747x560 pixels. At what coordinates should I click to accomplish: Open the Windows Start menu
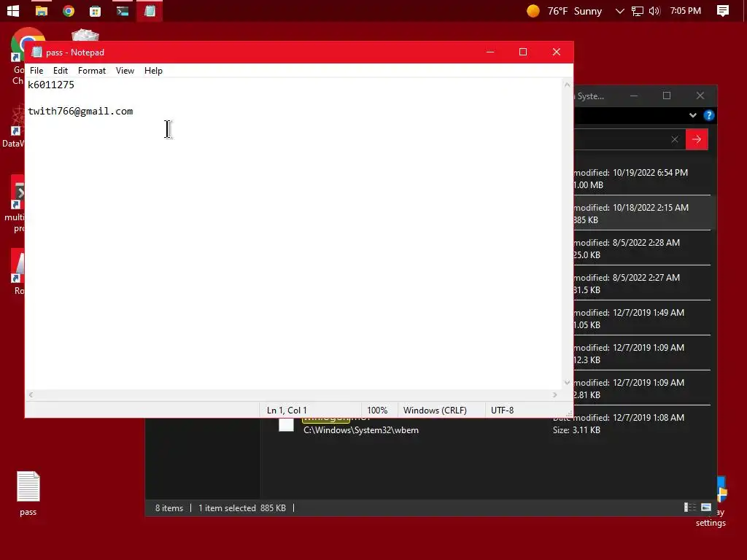[x=13, y=10]
